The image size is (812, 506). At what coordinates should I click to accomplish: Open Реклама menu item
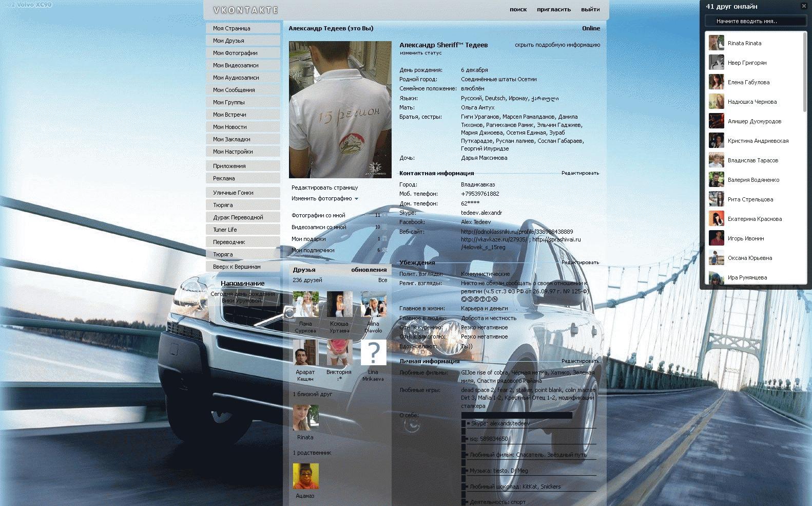(243, 178)
